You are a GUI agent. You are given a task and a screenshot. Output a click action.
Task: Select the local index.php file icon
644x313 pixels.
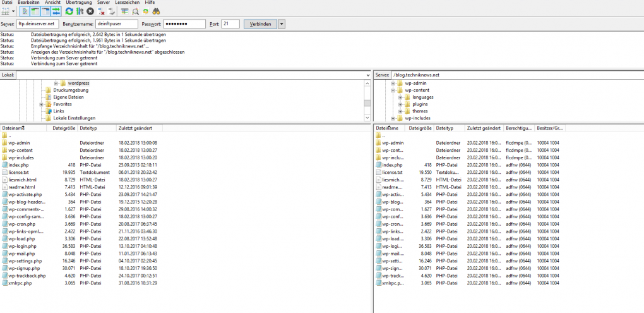point(4,165)
